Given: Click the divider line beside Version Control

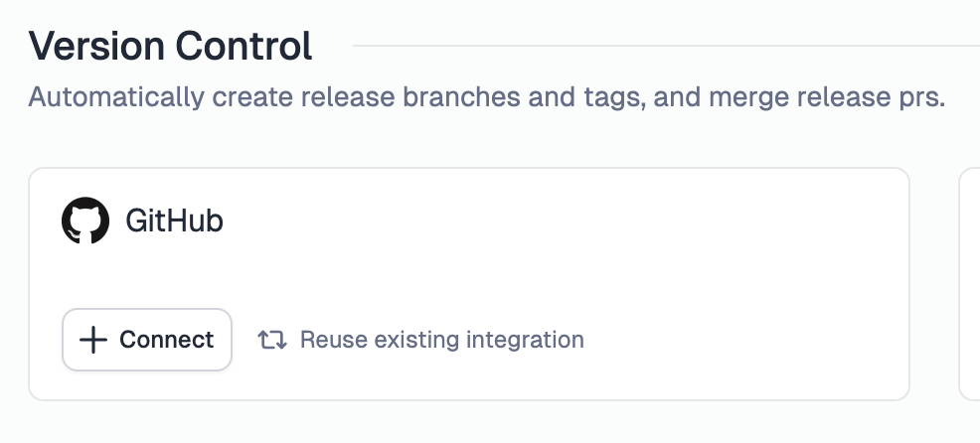Looking at the screenshot, I should coord(666,46).
